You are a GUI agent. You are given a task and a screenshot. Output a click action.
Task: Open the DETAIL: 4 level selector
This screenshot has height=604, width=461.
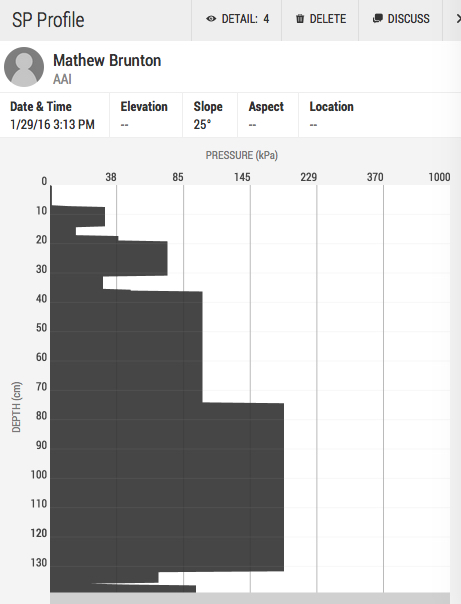tap(236, 18)
